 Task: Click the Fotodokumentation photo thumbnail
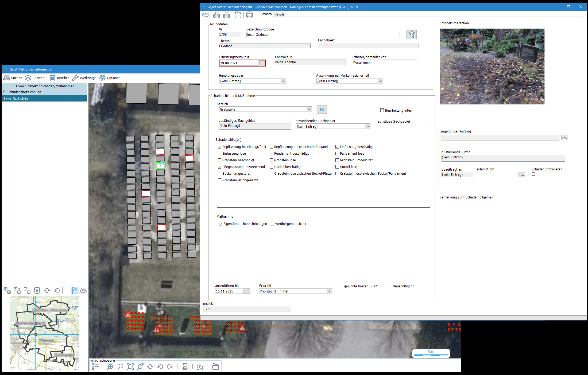492,67
